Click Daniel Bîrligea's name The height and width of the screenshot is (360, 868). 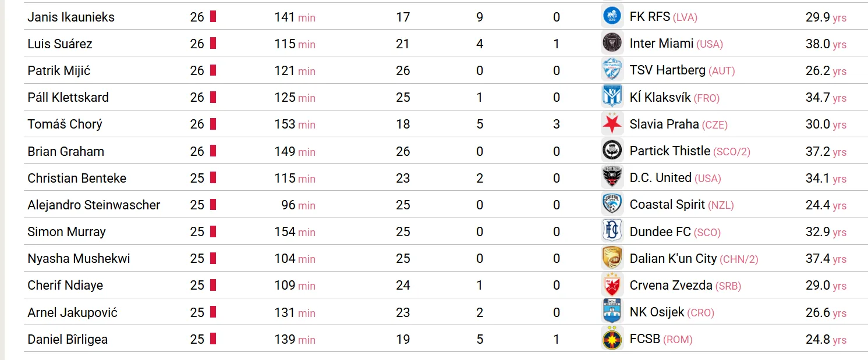point(68,340)
